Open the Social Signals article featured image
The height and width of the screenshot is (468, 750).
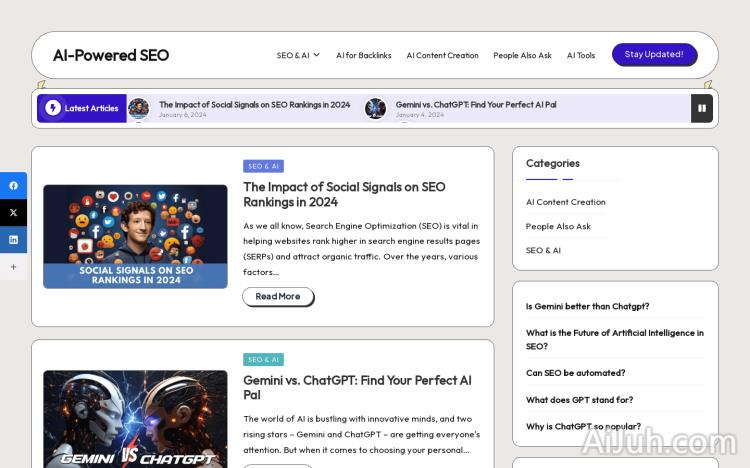point(135,236)
